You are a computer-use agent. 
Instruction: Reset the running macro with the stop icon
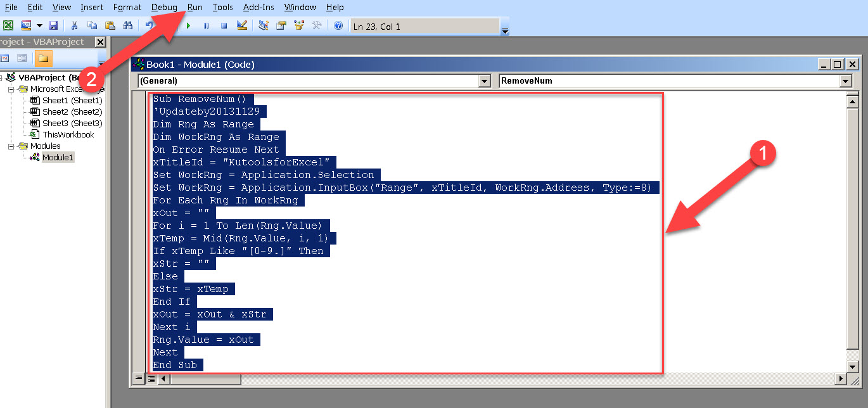point(224,25)
